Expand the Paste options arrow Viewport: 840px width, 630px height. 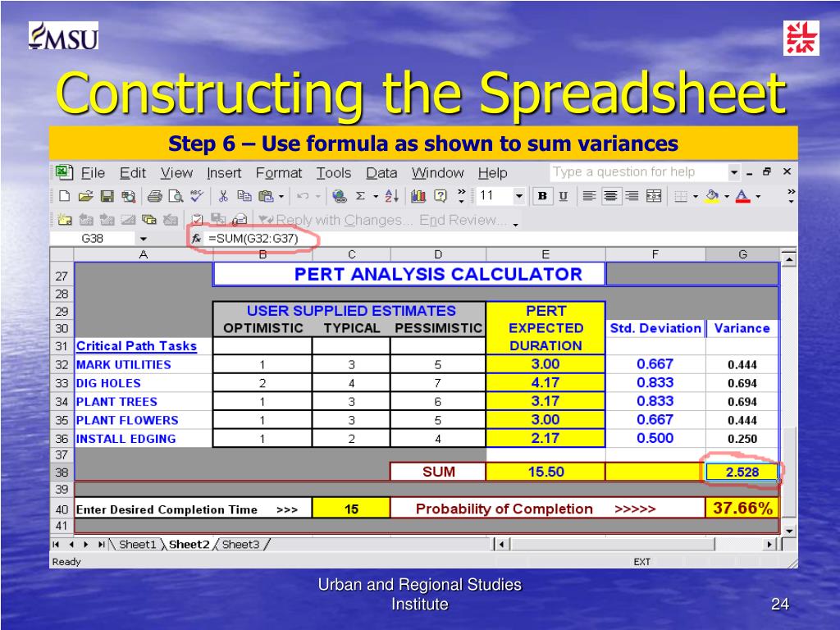[x=281, y=197]
